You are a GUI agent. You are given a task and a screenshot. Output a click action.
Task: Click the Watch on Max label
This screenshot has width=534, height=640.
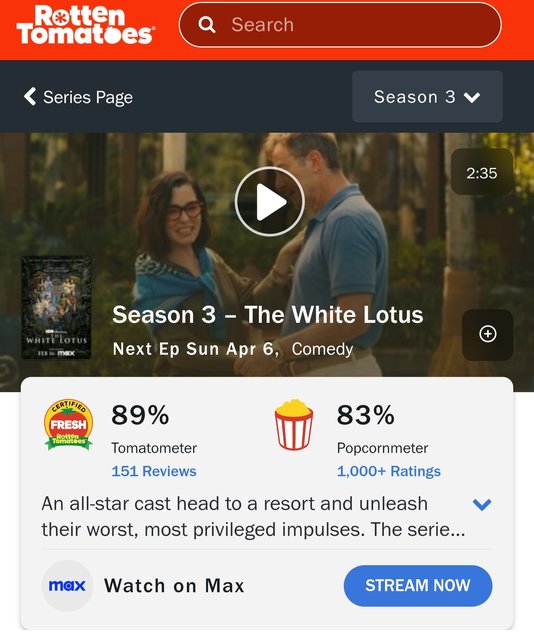point(174,586)
